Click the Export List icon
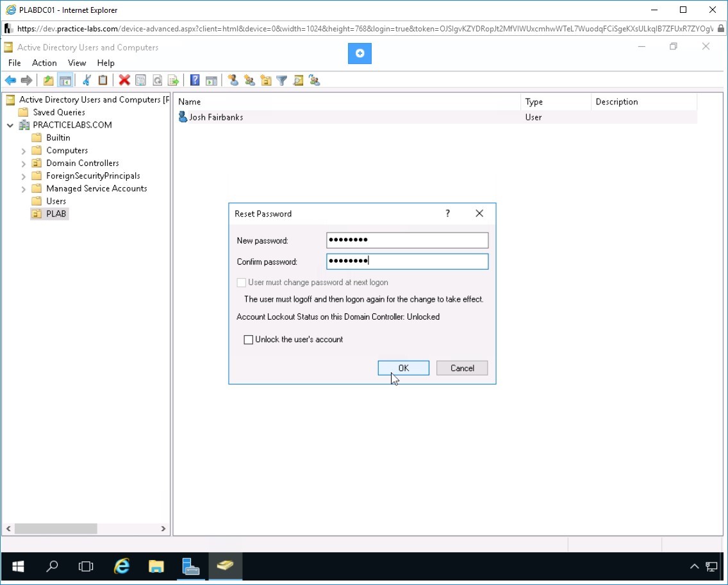Image resolution: width=728 pixels, height=585 pixels. tap(173, 80)
